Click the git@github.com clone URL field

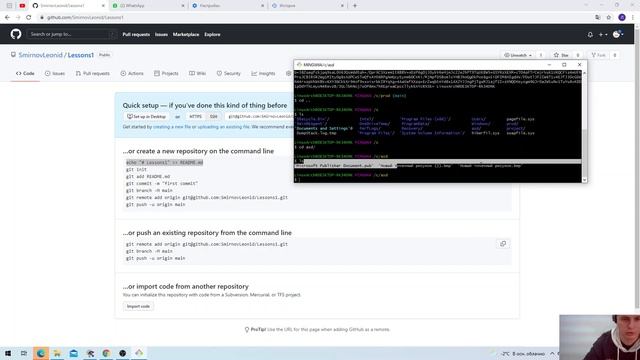click(x=259, y=117)
